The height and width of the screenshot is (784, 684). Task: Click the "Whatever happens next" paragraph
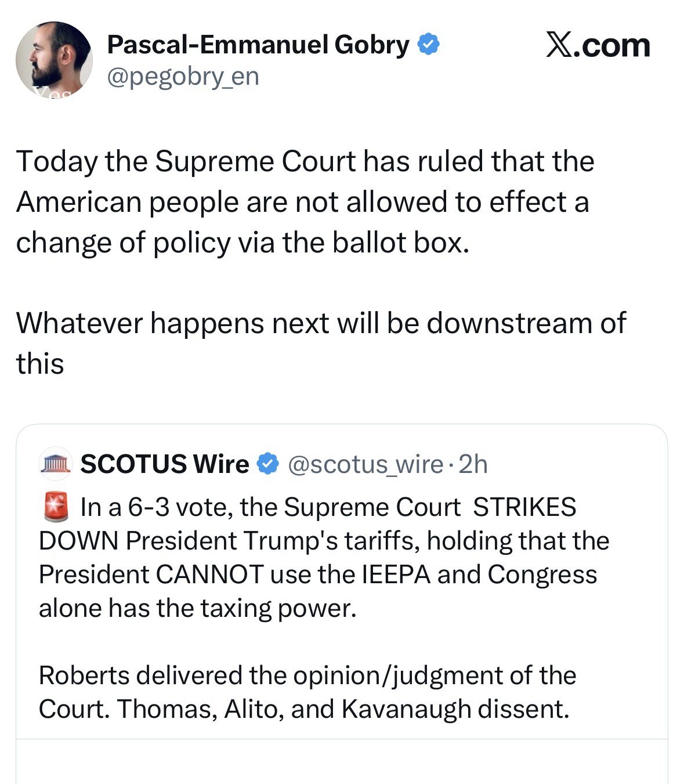click(x=320, y=342)
